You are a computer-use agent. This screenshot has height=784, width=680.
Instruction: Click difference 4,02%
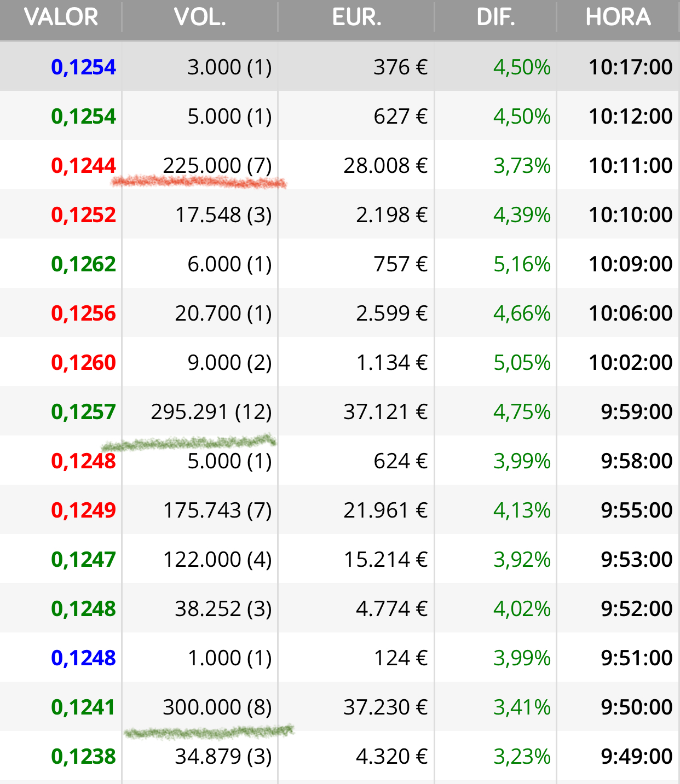522,609
